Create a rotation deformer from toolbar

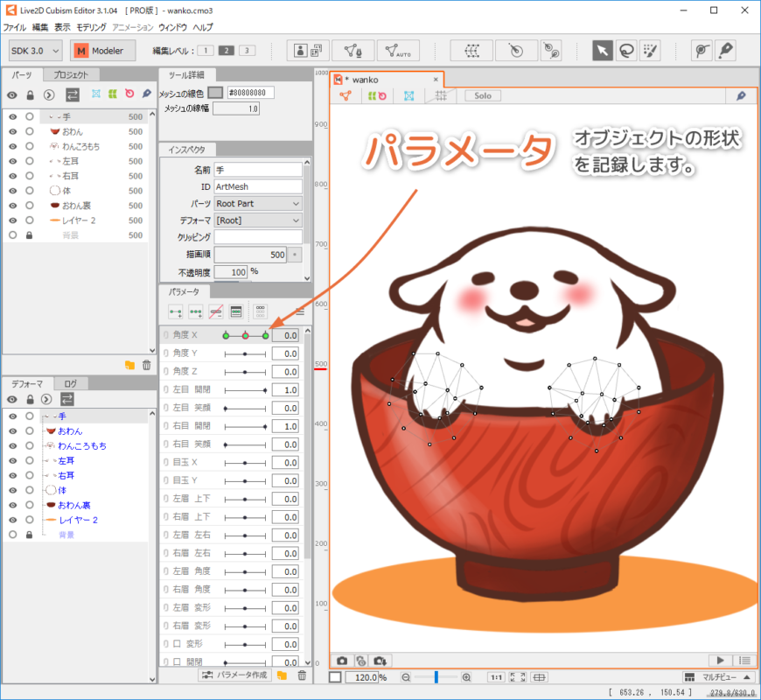tap(516, 51)
